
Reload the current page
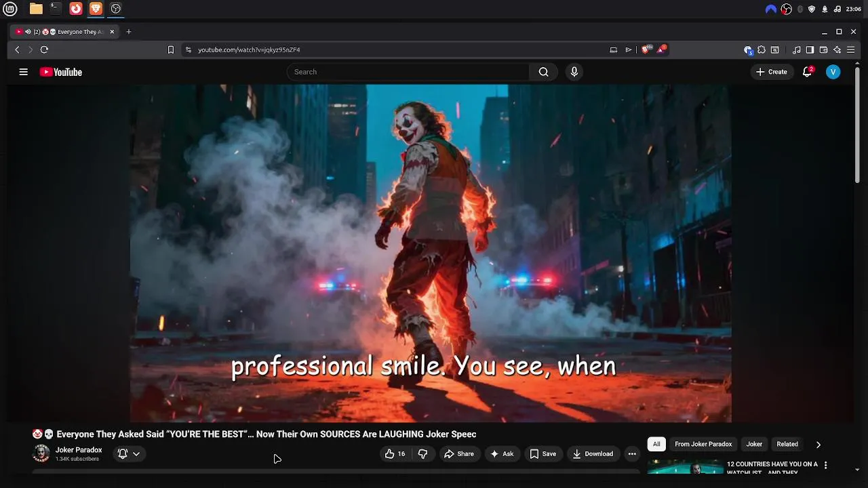(44, 49)
